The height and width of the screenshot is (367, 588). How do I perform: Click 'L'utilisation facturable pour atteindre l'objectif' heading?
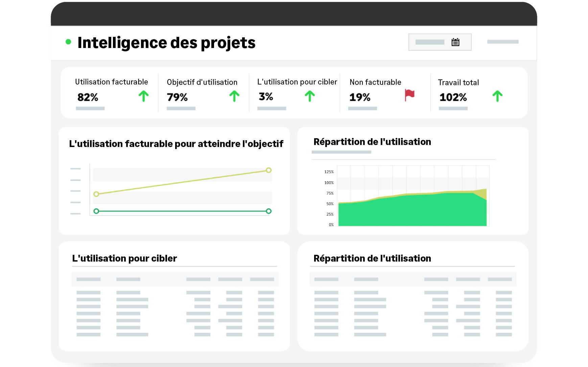pos(176,144)
